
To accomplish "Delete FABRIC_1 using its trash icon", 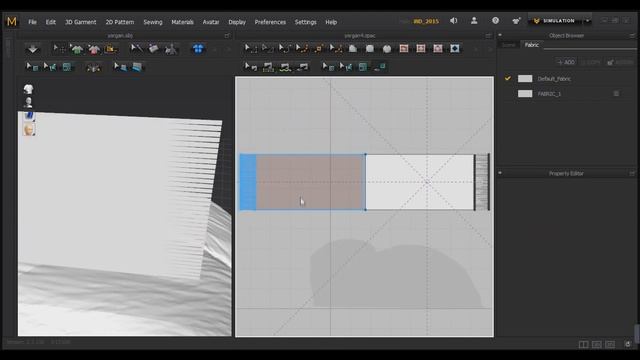I will 616,93.
